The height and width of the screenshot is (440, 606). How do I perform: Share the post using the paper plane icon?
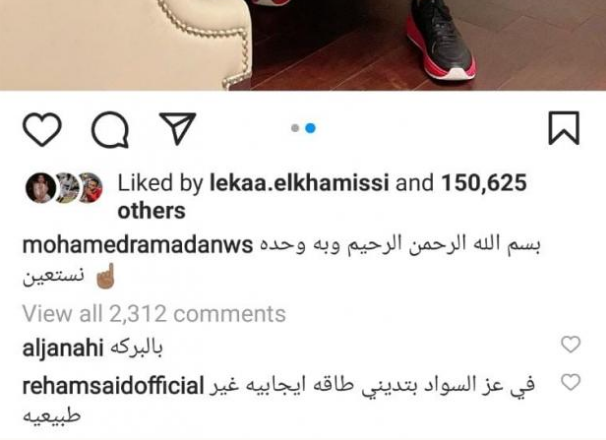178,128
